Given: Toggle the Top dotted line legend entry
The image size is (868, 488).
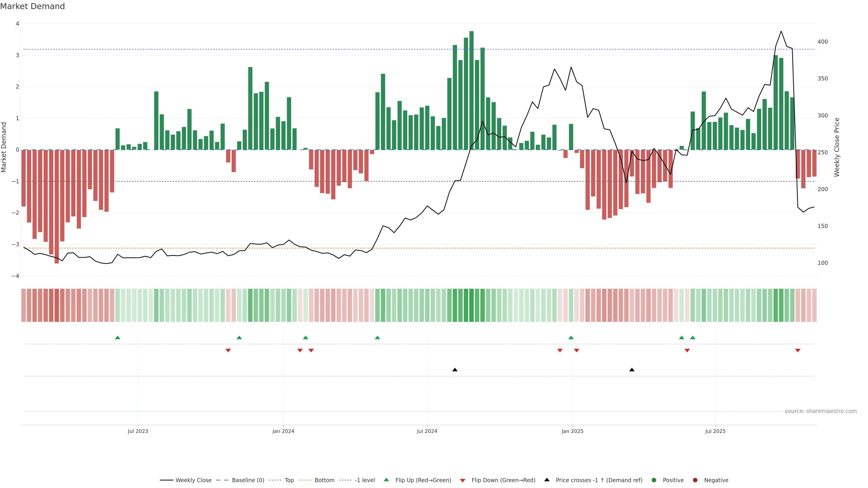Looking at the screenshot, I should coord(289,480).
